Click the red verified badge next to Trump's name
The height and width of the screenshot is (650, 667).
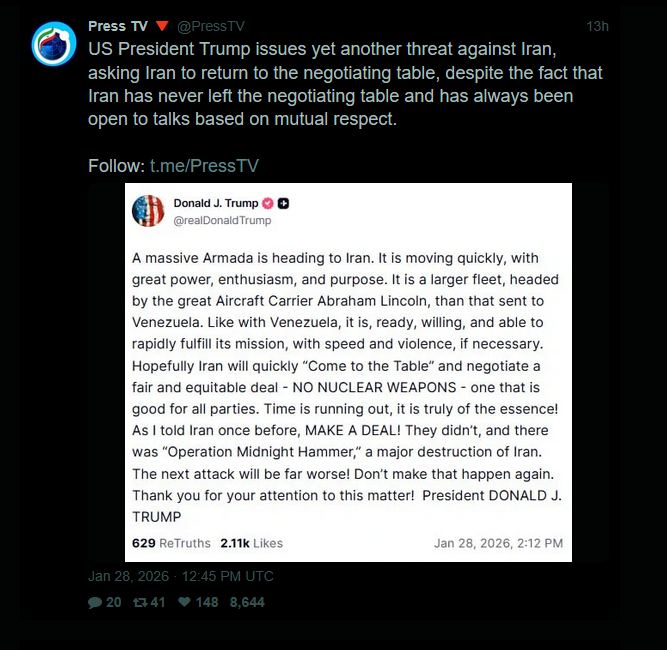click(x=267, y=203)
